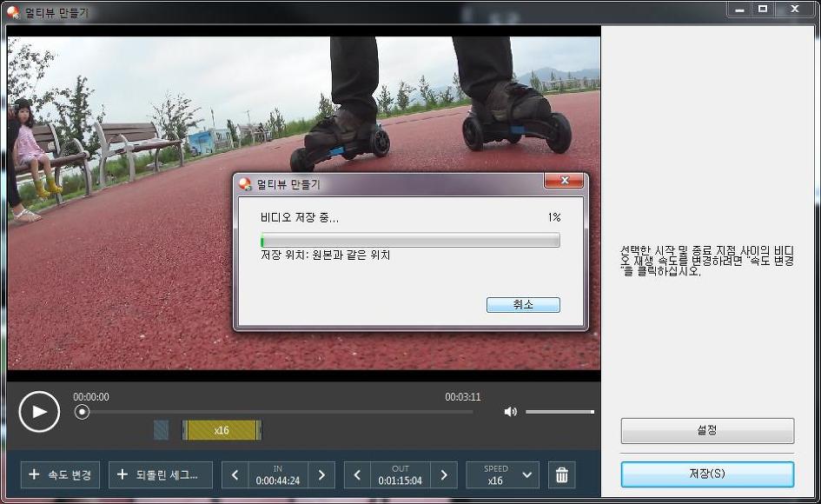Screen dimensions: 821x504
Task: Step IN time forward with right arrow
Action: [321, 475]
